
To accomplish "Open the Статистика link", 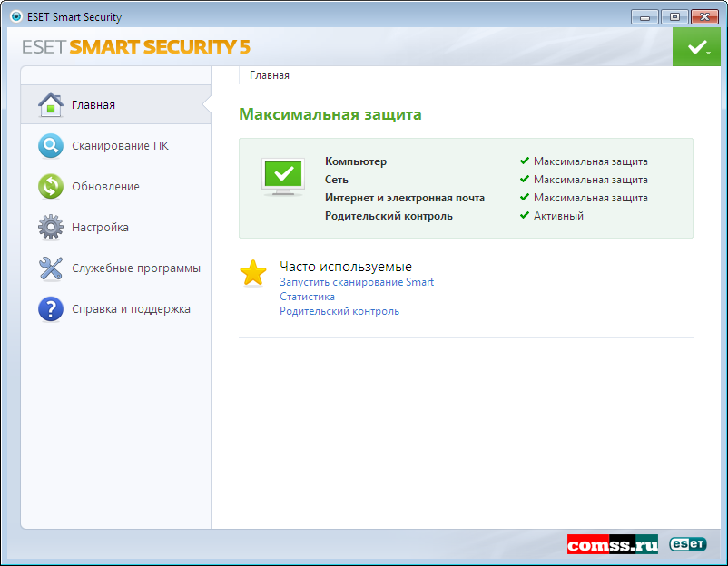I will pyautogui.click(x=307, y=297).
